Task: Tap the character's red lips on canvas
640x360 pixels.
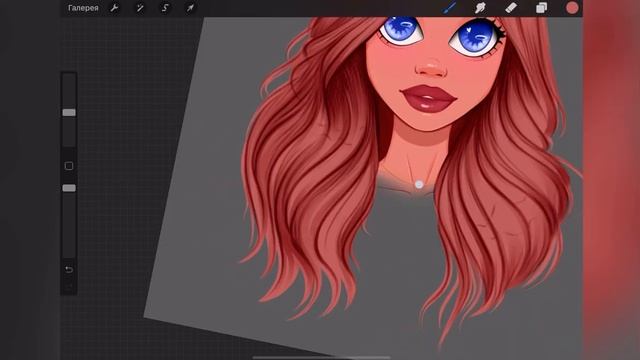Action: [x=429, y=99]
